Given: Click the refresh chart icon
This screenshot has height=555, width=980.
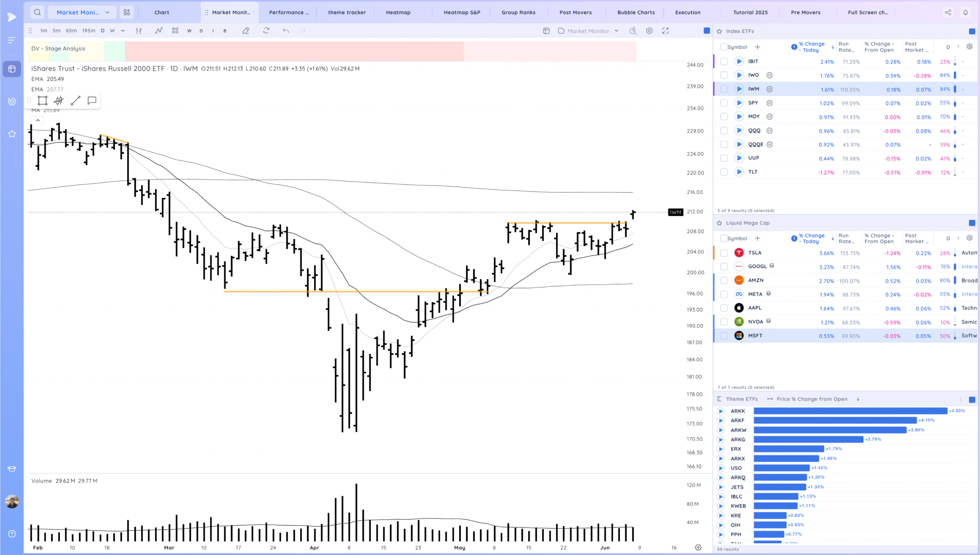Looking at the screenshot, I should tap(266, 31).
